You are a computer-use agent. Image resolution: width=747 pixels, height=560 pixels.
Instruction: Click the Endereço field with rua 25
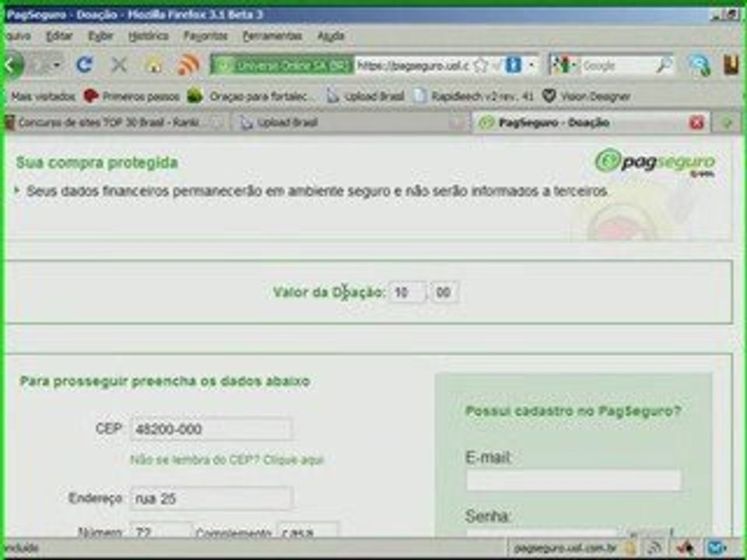[211, 499]
